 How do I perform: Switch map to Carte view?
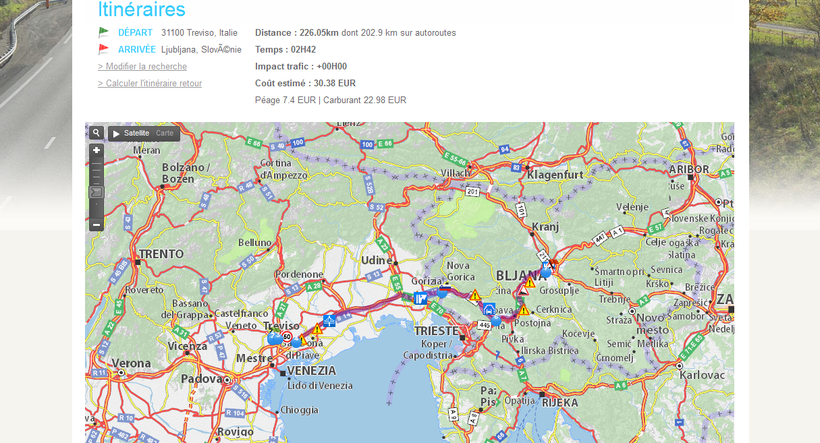(165, 133)
